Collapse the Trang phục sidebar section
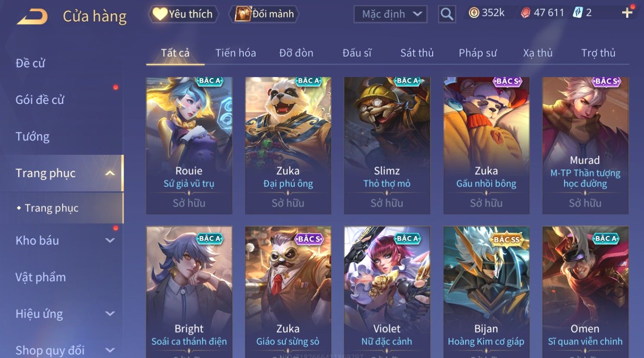 tap(110, 173)
